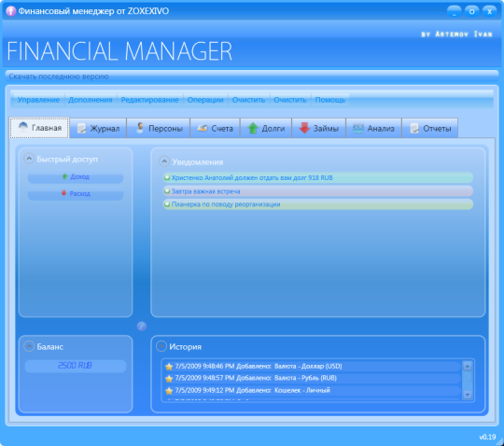Select history entry Валюта - Рубль (RUB)
Screen dimensions: 504x446
coord(313,378)
